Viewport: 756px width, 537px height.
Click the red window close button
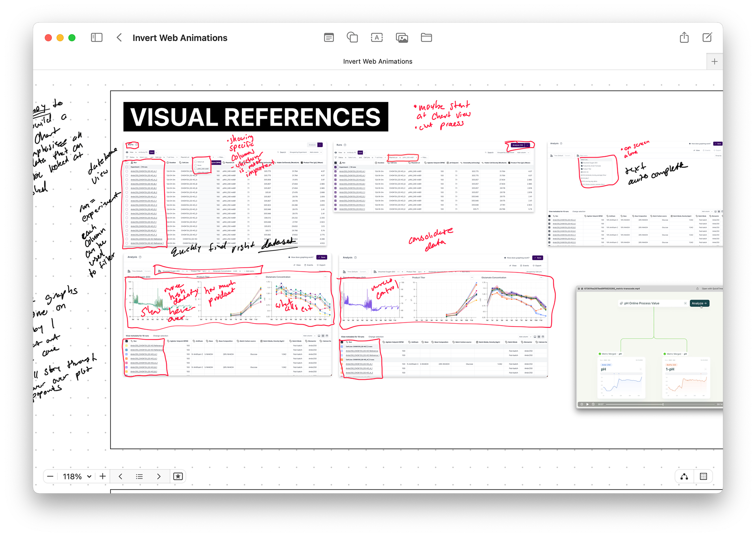[x=48, y=38]
